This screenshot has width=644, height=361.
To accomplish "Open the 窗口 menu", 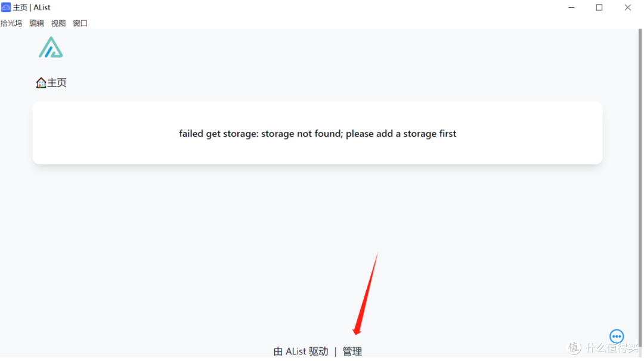I will [80, 23].
